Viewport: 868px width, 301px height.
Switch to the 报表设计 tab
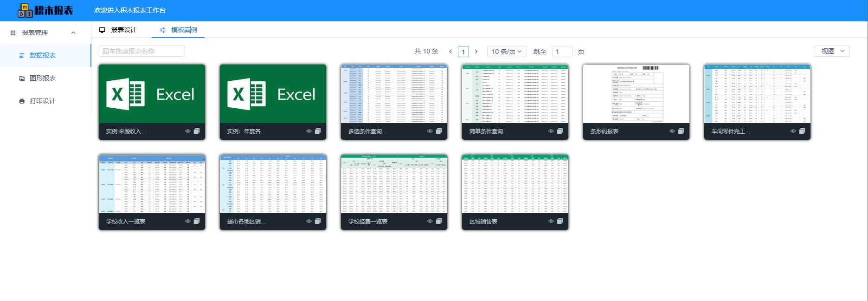pyautogui.click(x=118, y=30)
